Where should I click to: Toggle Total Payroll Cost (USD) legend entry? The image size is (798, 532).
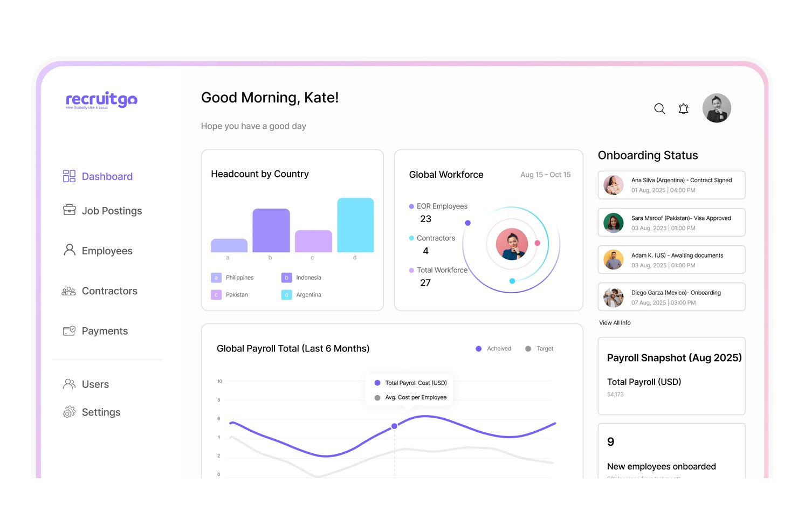pos(411,383)
